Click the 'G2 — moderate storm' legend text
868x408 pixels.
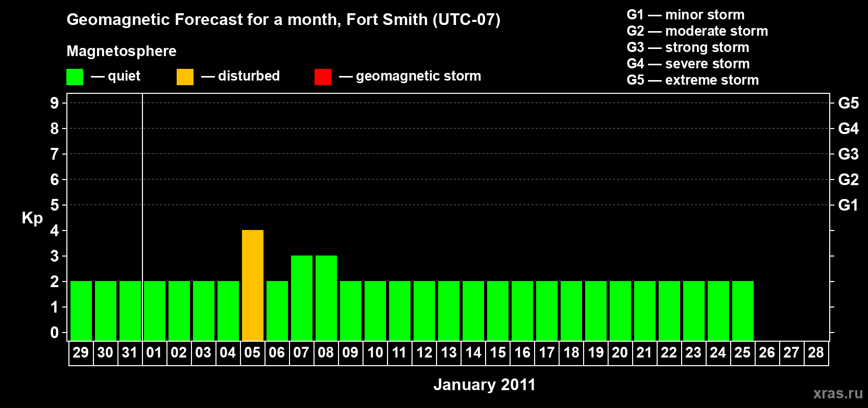pos(697,31)
